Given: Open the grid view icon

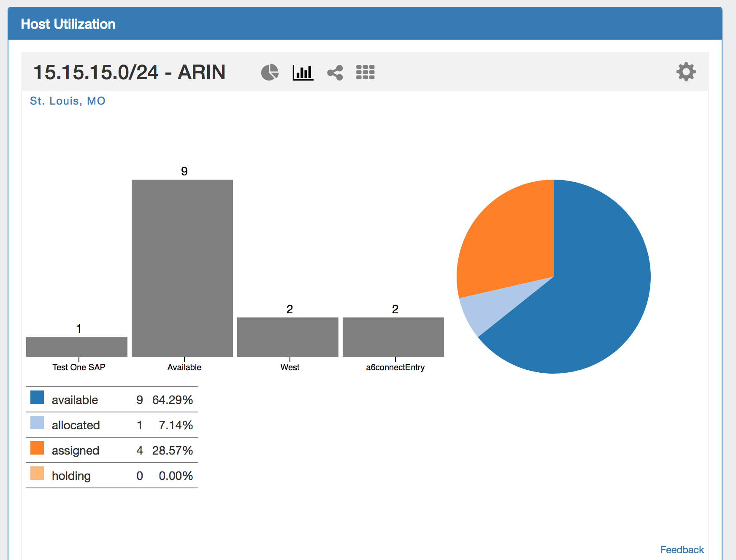Looking at the screenshot, I should [365, 72].
